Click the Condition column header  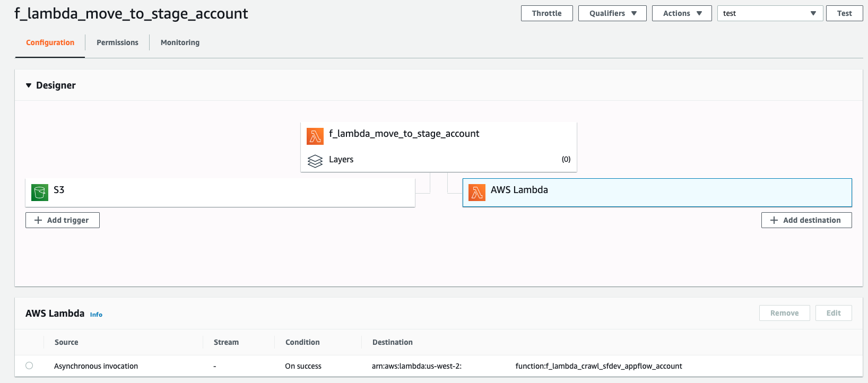point(302,342)
